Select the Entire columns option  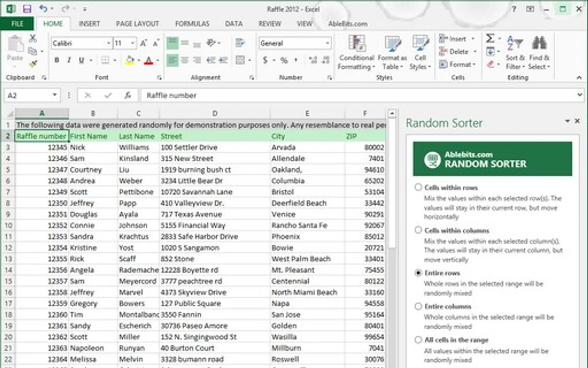point(418,306)
